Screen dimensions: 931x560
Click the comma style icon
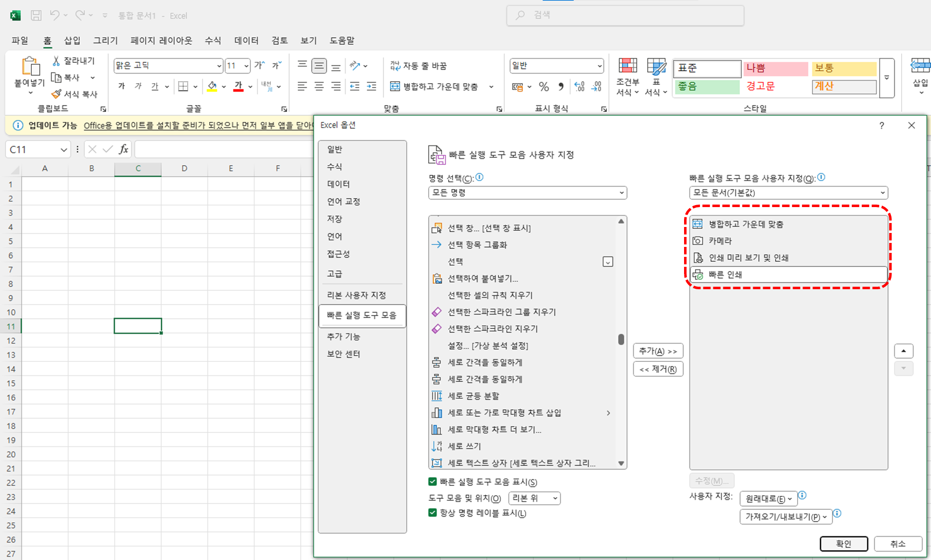pos(561,87)
